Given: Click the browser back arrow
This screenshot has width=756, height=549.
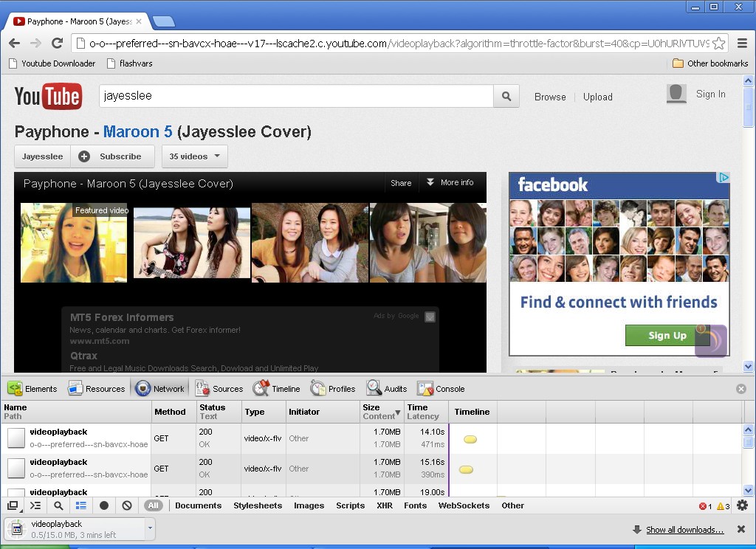Looking at the screenshot, I should click(x=15, y=44).
